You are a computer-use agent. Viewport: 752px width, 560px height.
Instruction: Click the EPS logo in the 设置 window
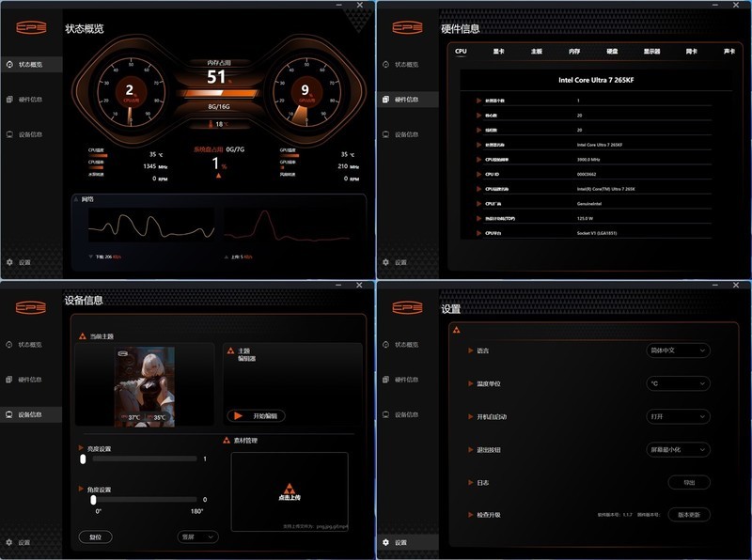(407, 307)
